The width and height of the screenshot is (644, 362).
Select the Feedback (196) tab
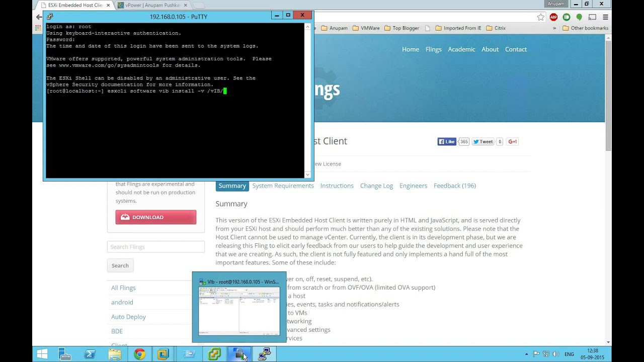coord(455,186)
